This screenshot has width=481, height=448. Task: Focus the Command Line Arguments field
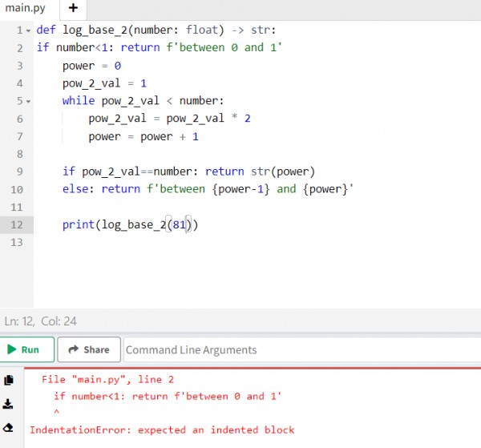tap(302, 349)
